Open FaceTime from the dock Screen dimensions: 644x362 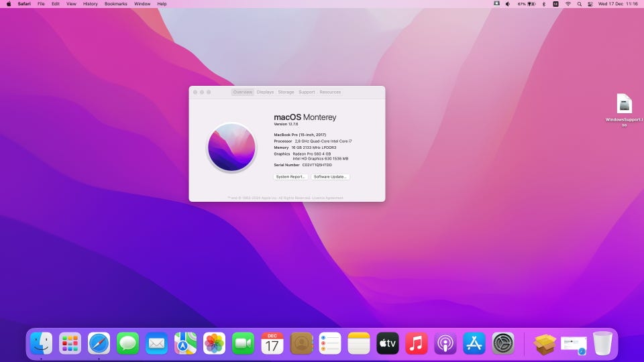click(244, 343)
